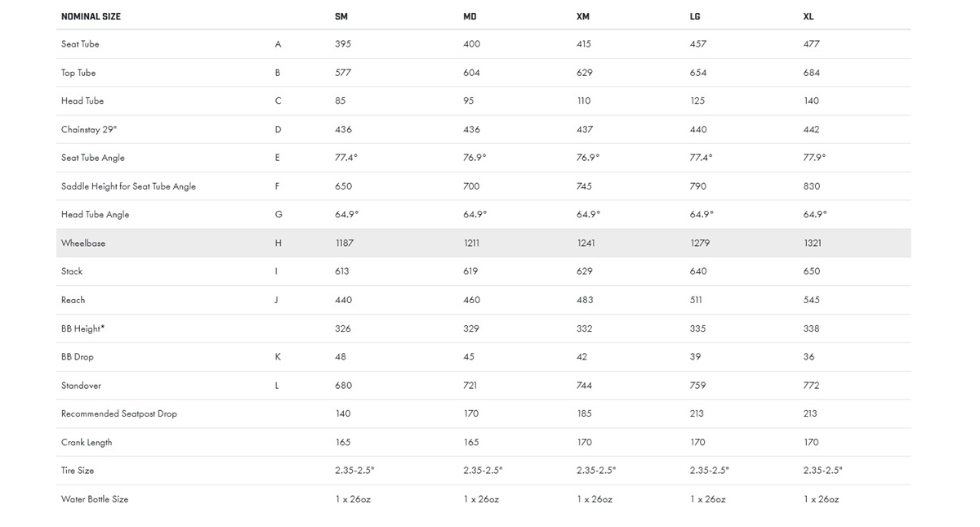Click the XM size column header
Image resolution: width=980 pixels, height=527 pixels.
click(583, 16)
